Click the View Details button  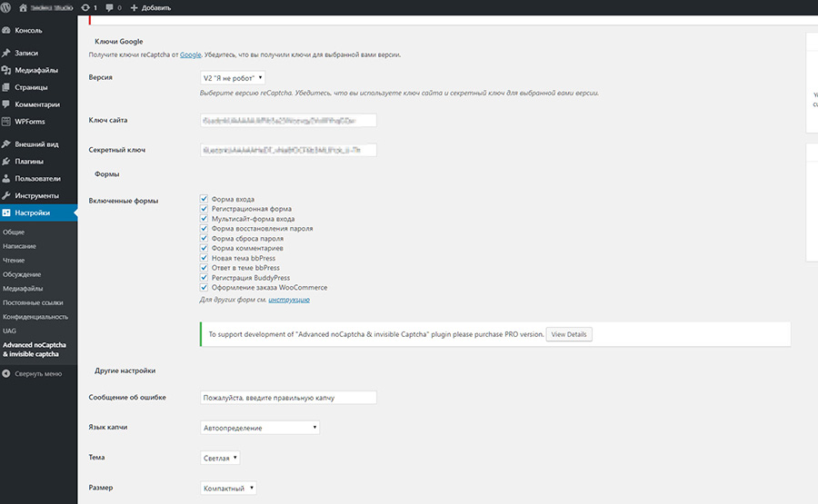569,334
